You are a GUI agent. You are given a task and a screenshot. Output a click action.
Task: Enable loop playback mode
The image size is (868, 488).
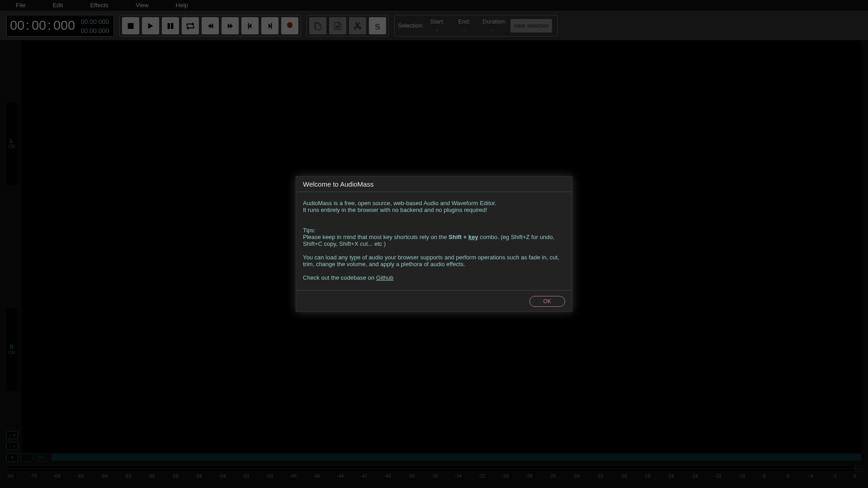click(190, 26)
